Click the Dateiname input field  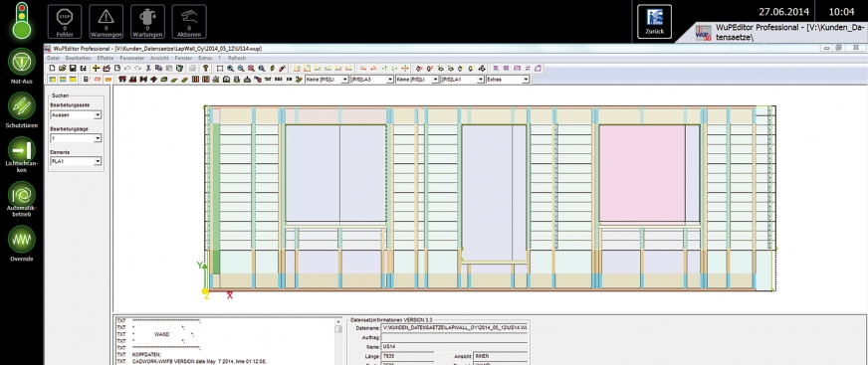click(x=454, y=328)
